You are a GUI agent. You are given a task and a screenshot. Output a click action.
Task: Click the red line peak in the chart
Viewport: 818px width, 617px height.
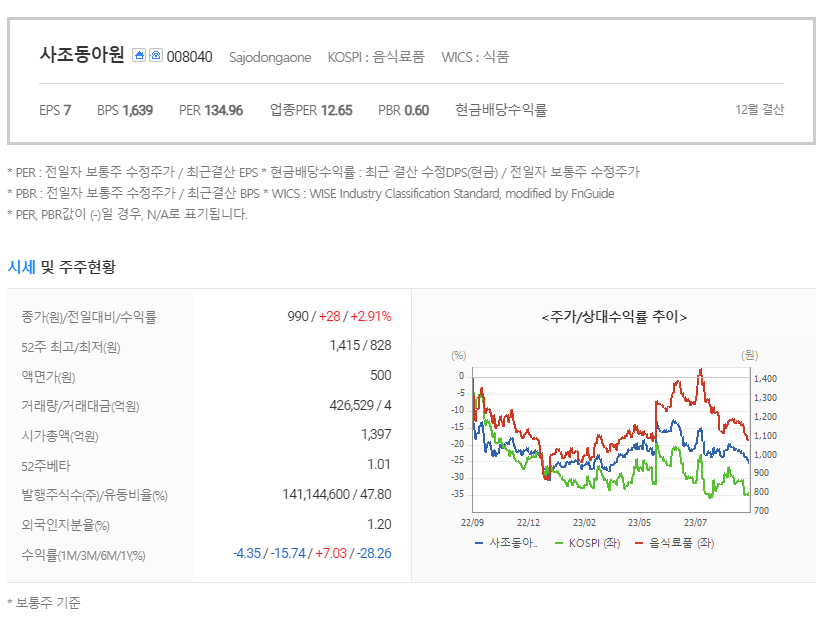click(700, 371)
